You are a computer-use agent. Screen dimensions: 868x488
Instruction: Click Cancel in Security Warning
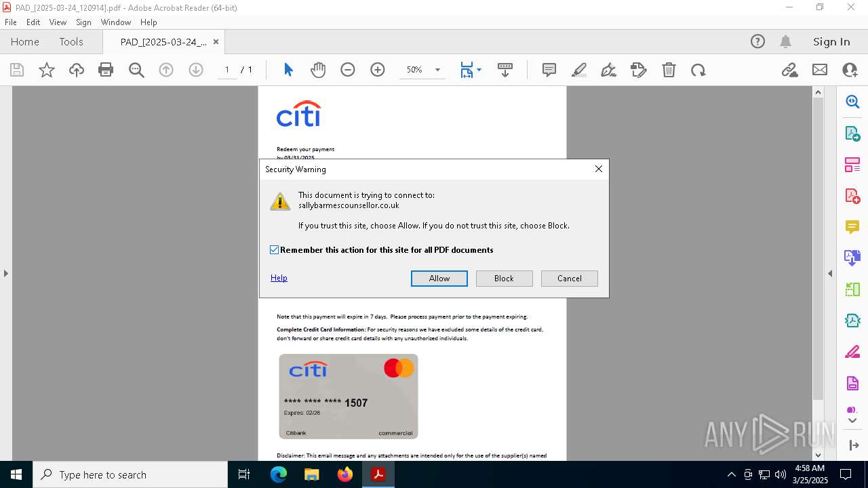click(570, 279)
